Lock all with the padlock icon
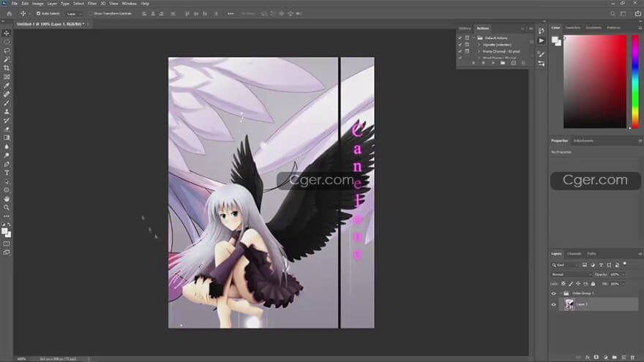Viewport: 644px width, 362px height. 593,284
